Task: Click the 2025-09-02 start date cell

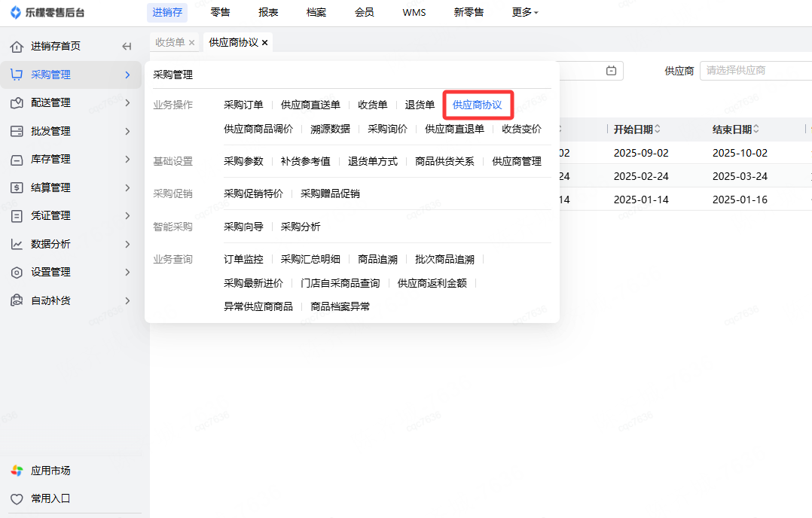Action: coord(641,153)
